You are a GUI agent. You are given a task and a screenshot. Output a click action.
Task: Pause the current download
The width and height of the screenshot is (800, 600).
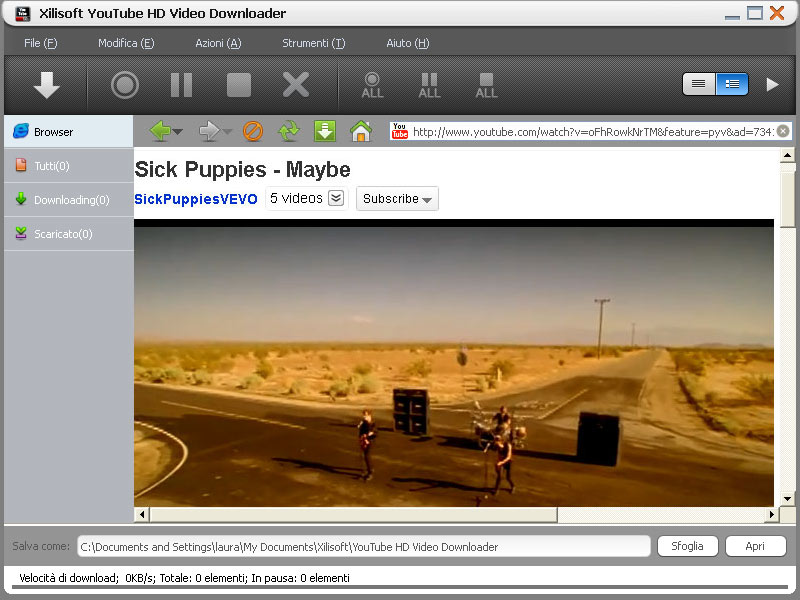(x=181, y=85)
